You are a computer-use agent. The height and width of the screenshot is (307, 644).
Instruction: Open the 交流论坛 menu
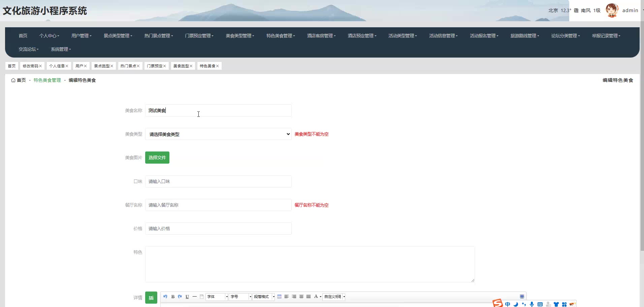(29, 49)
